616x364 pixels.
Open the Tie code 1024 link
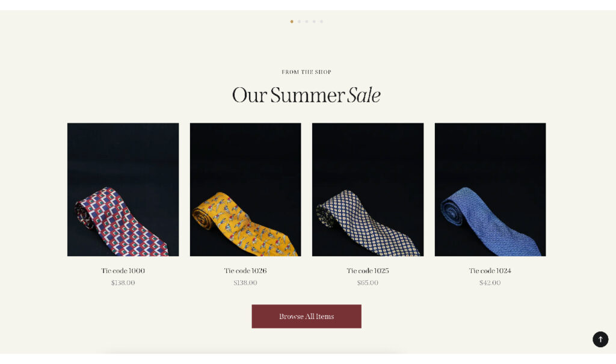pyautogui.click(x=490, y=271)
